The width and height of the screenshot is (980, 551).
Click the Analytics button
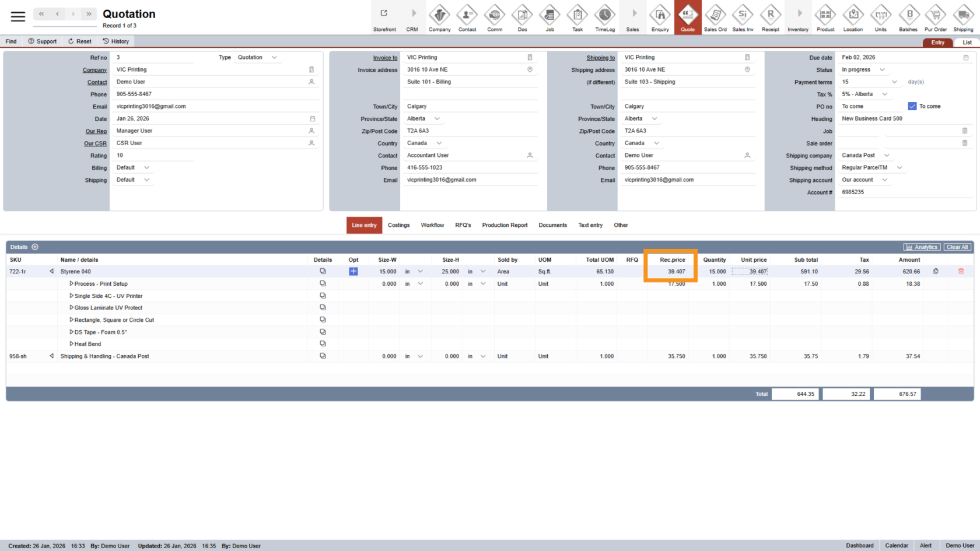click(922, 247)
